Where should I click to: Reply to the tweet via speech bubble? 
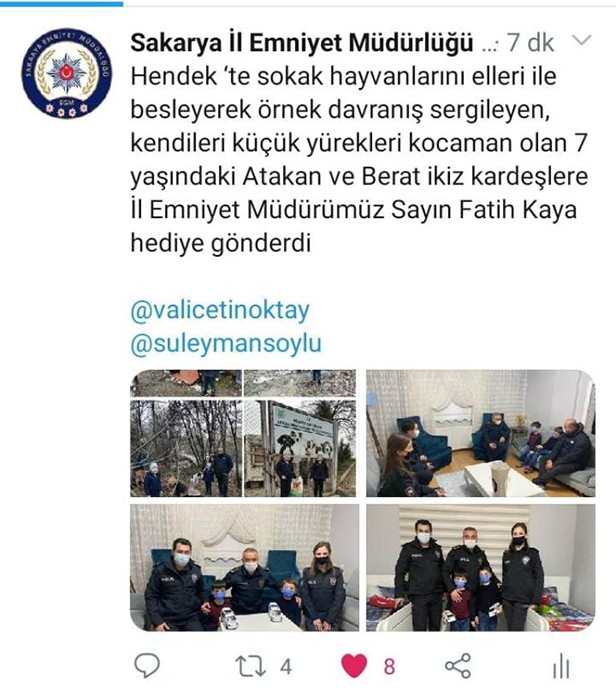147,666
